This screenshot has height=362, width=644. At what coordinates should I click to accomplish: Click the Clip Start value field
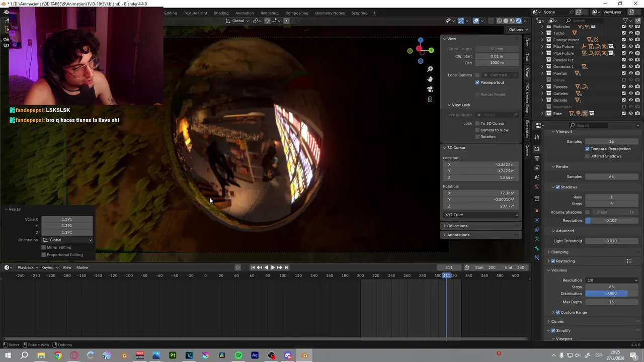(497, 56)
